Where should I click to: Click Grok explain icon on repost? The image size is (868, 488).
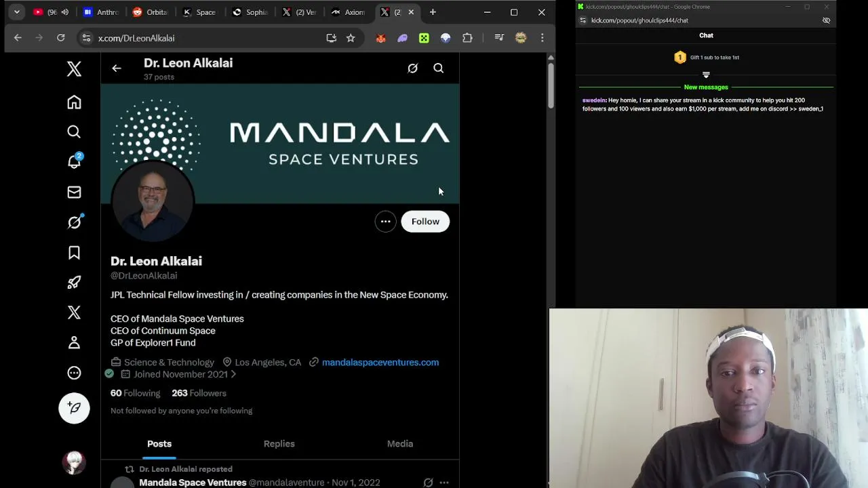pos(428,483)
